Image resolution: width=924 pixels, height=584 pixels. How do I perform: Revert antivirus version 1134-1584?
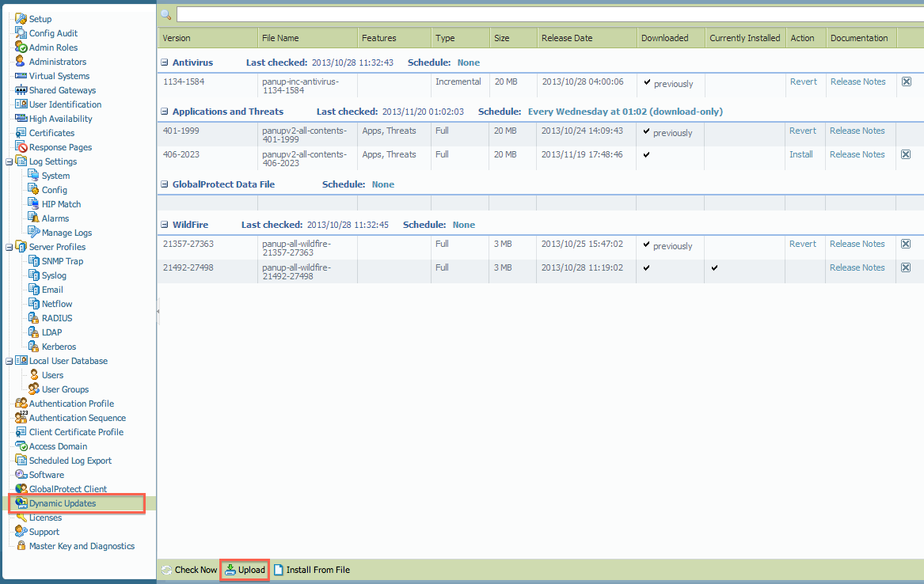pyautogui.click(x=803, y=82)
